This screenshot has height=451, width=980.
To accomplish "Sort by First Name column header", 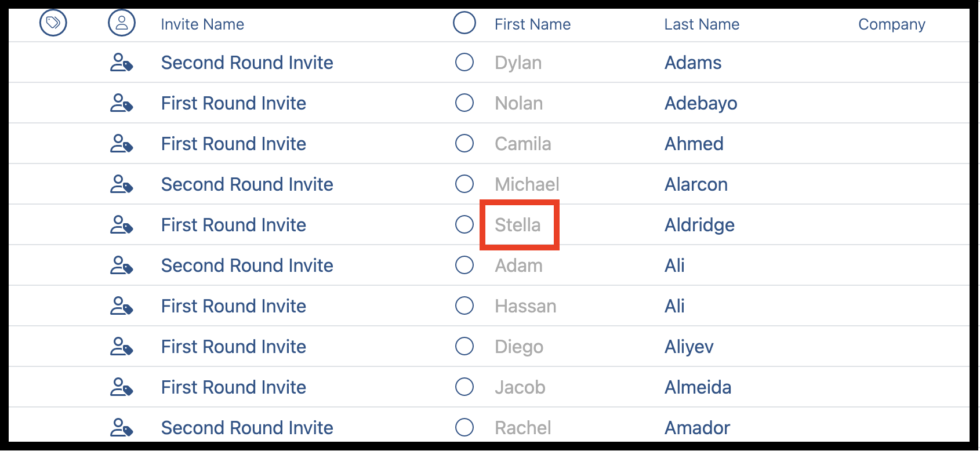I will pos(532,24).
